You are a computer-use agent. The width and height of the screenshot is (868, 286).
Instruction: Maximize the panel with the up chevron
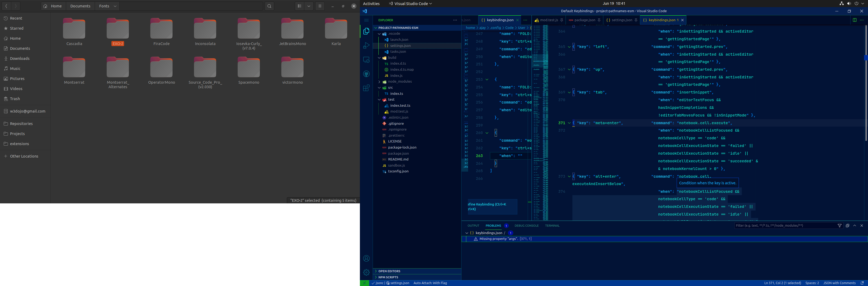point(855,226)
